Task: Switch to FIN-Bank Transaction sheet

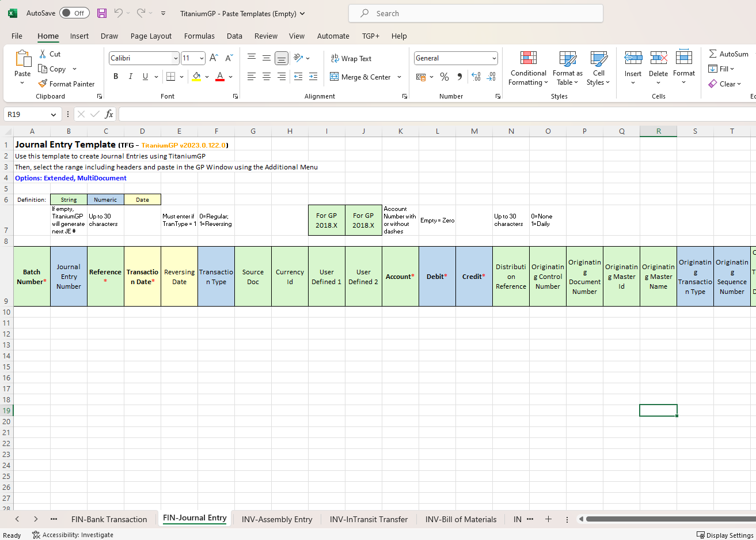Action: point(109,519)
